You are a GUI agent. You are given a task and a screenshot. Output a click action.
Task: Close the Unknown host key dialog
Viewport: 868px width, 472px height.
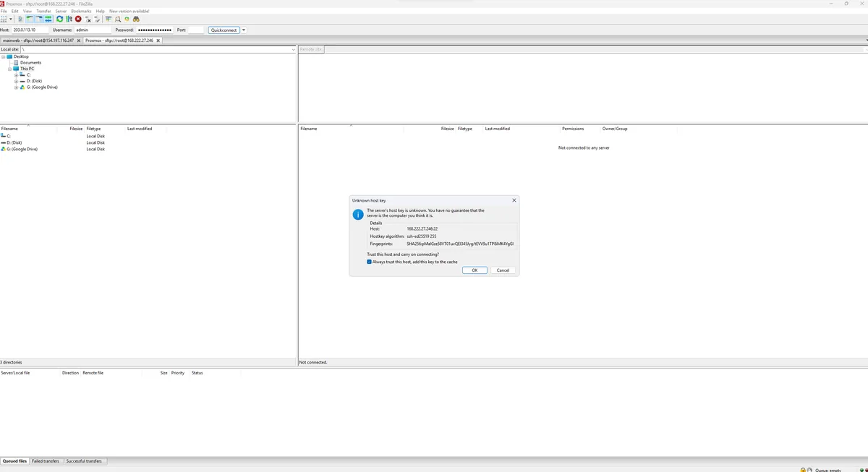click(x=514, y=199)
